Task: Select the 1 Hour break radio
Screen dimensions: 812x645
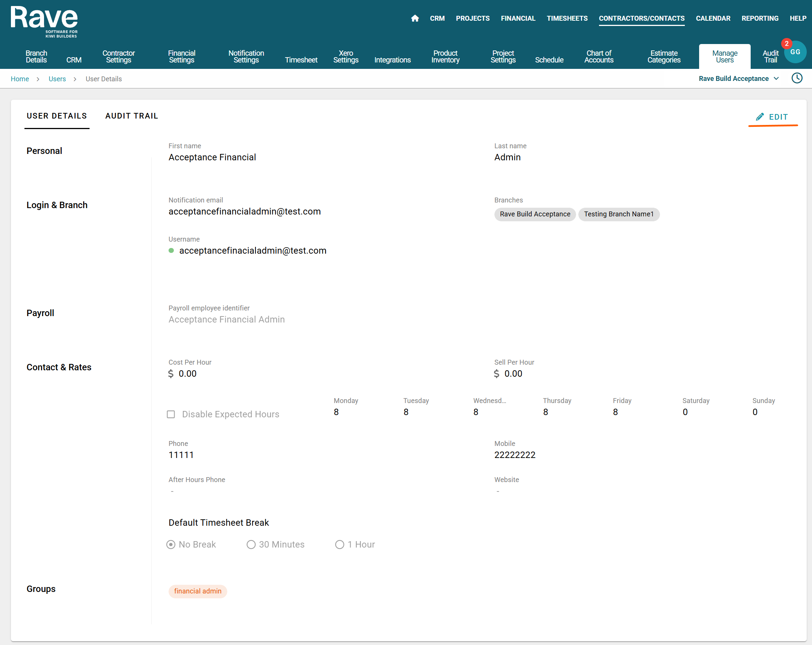Action: coord(339,545)
